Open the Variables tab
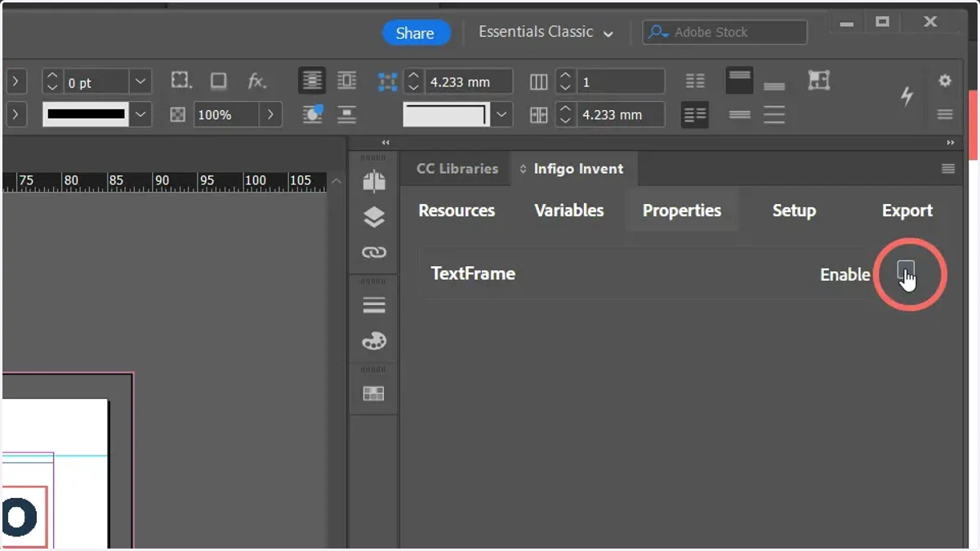The image size is (980, 551). [x=569, y=211]
